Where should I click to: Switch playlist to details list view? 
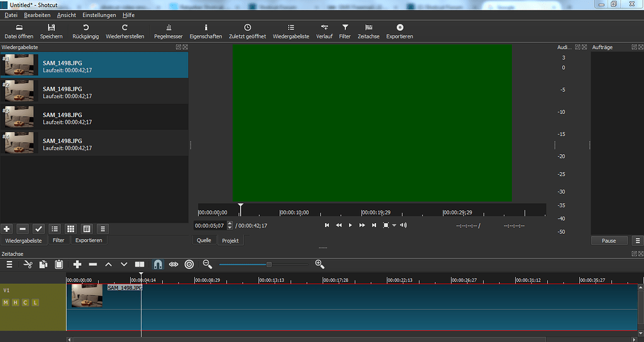click(x=55, y=229)
